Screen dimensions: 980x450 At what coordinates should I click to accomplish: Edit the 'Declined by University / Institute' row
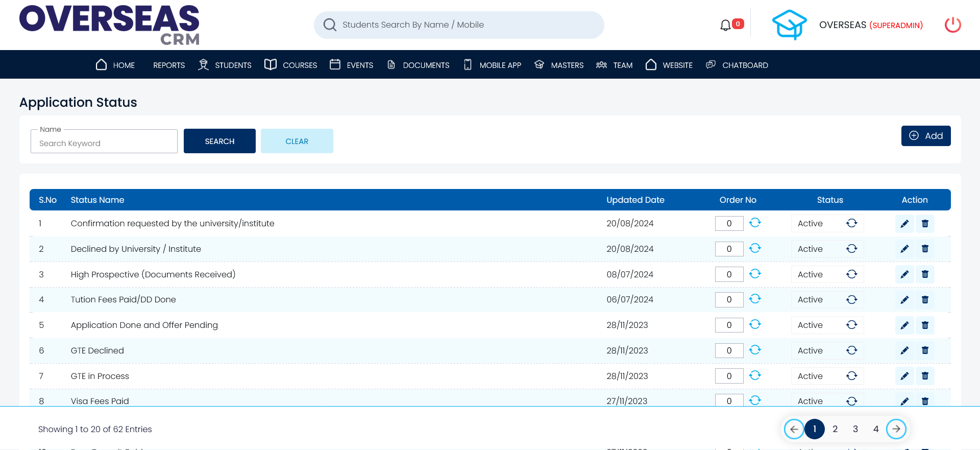904,249
